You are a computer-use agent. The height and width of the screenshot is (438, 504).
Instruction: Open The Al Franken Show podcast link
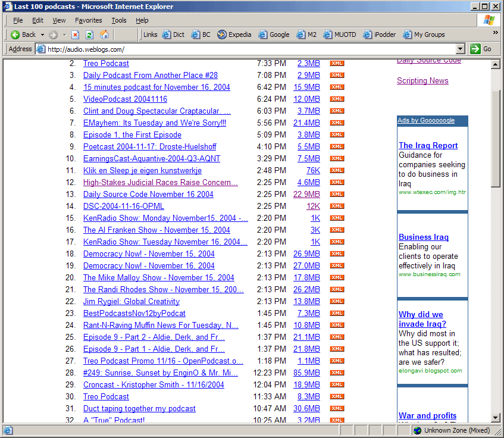tap(156, 230)
